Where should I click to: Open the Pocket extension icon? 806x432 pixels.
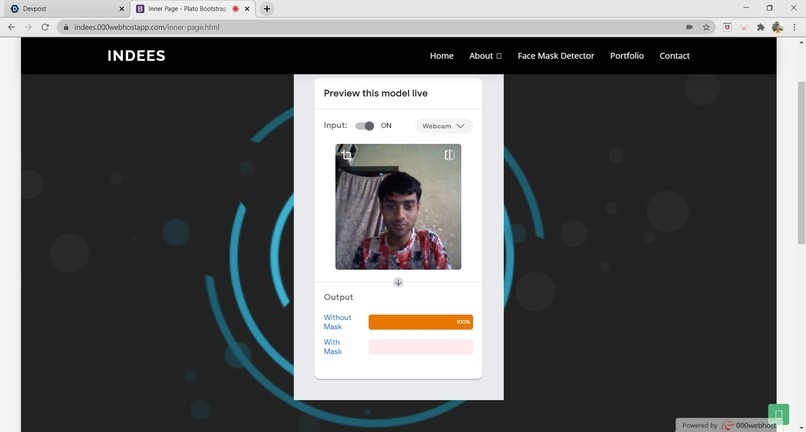pyautogui.click(x=727, y=27)
